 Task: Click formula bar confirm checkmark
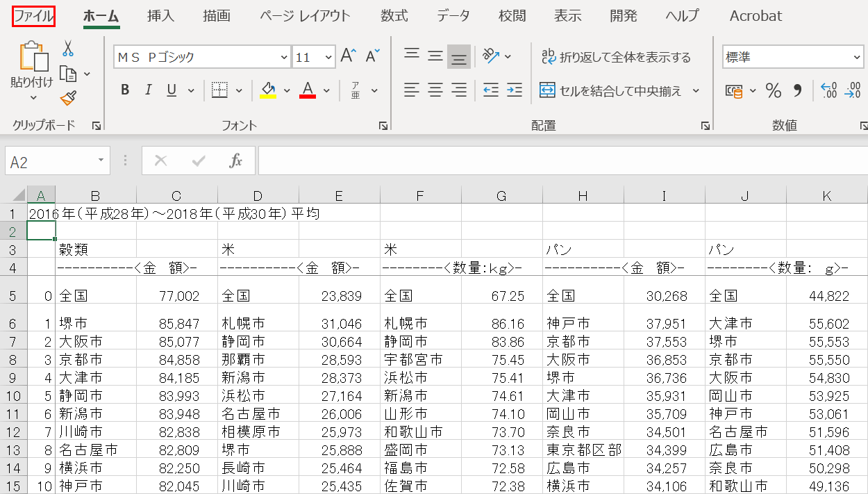199,161
